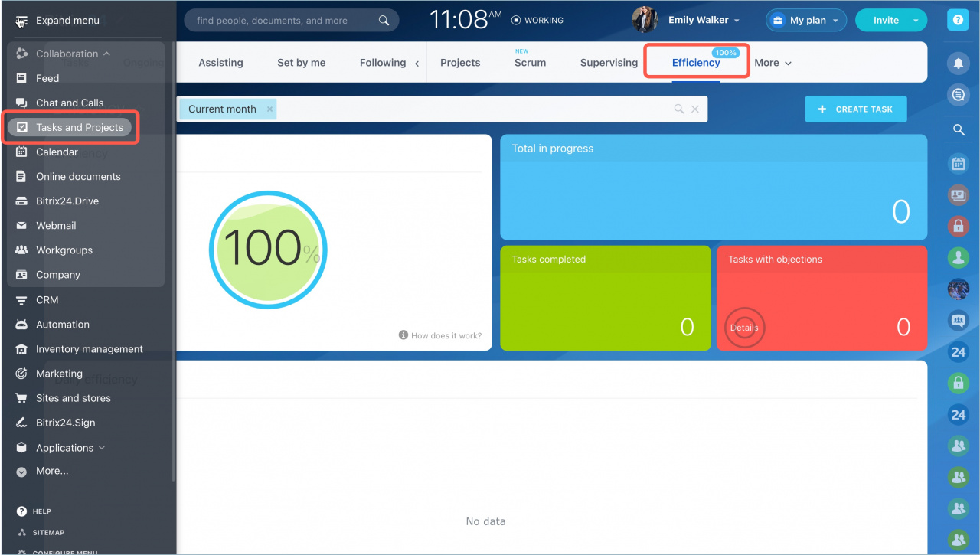Open the Company section

coord(58,274)
